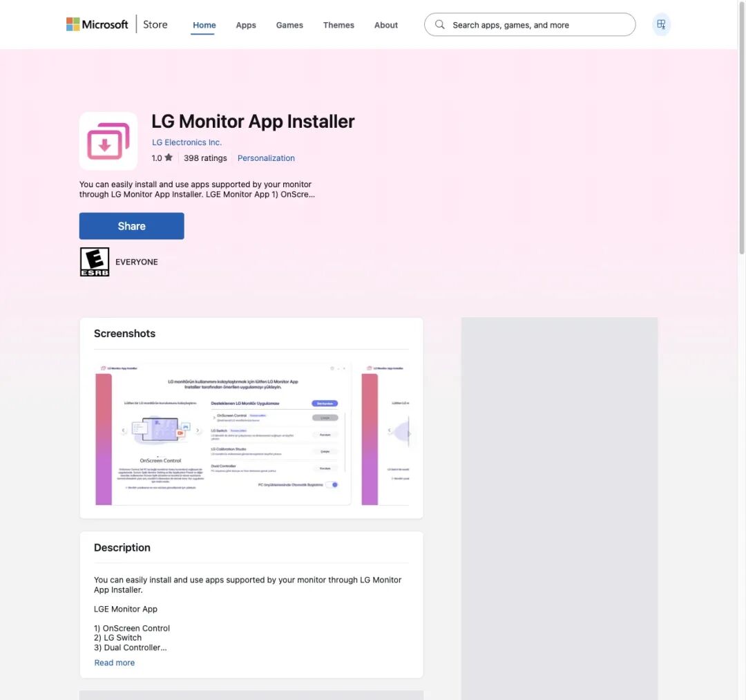Viewport: 746px width, 700px height.
Task: Click the LG Monitor App Installer icon
Action: [108, 141]
